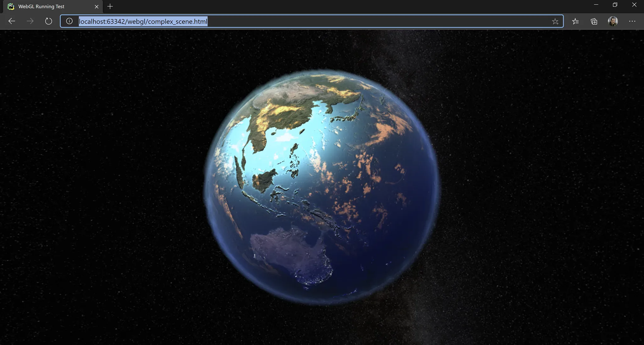Screen dimensions: 644x345
Task: Restore down the browser window
Action: tap(615, 5)
